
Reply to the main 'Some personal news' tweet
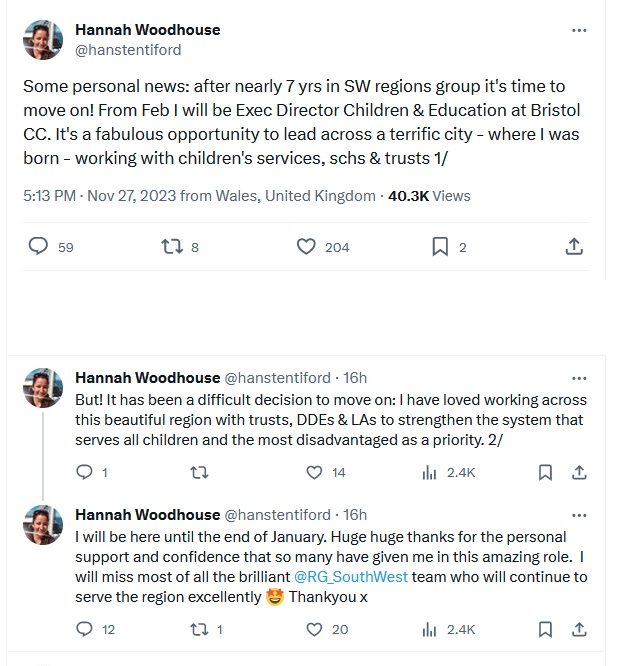pyautogui.click(x=38, y=246)
